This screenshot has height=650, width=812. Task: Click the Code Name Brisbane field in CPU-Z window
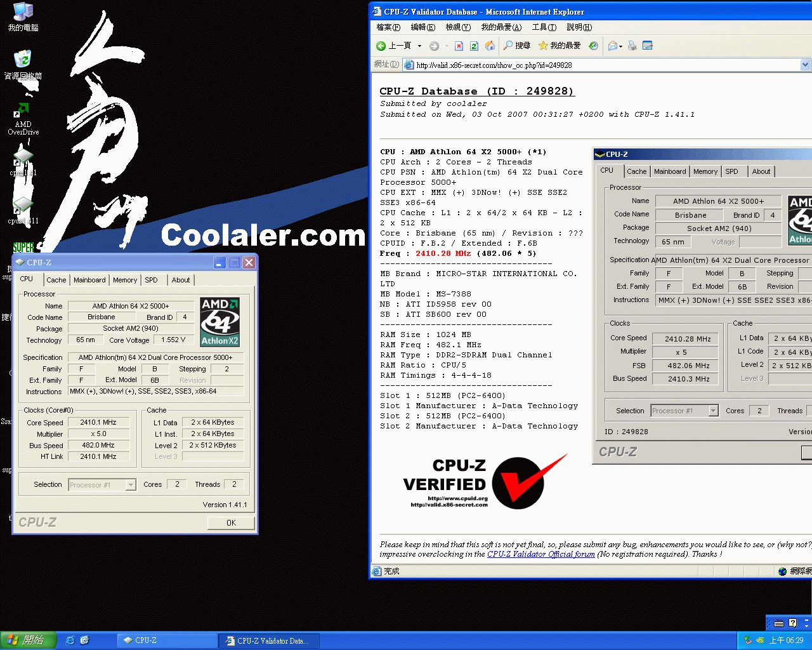click(x=101, y=317)
